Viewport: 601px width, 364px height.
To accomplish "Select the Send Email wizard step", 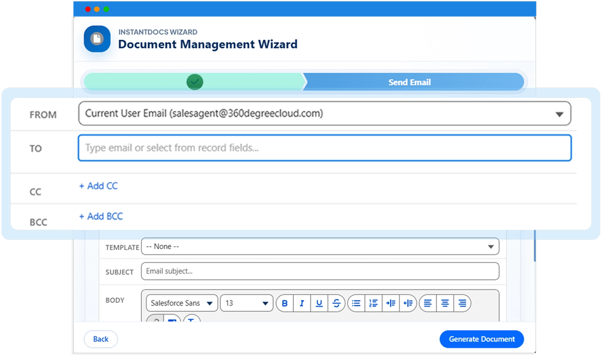I will coord(414,82).
